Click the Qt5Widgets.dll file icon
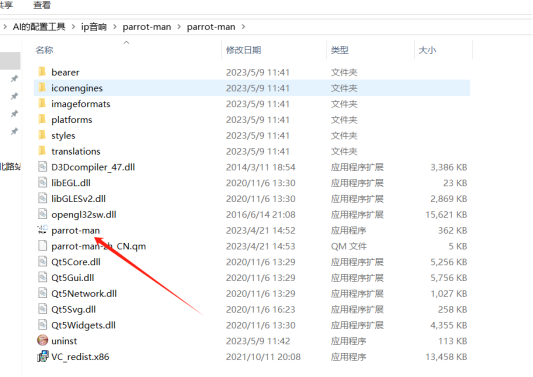The image size is (533, 377). tap(42, 325)
